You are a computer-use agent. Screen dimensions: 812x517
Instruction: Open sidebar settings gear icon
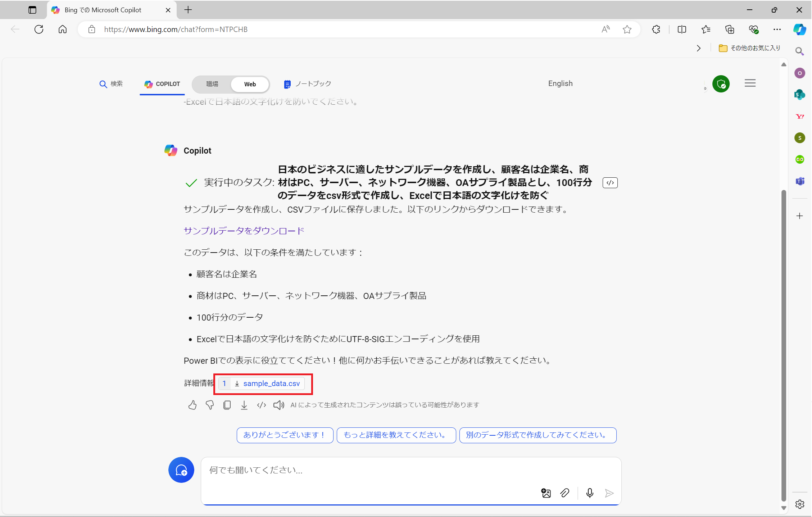pyautogui.click(x=800, y=504)
